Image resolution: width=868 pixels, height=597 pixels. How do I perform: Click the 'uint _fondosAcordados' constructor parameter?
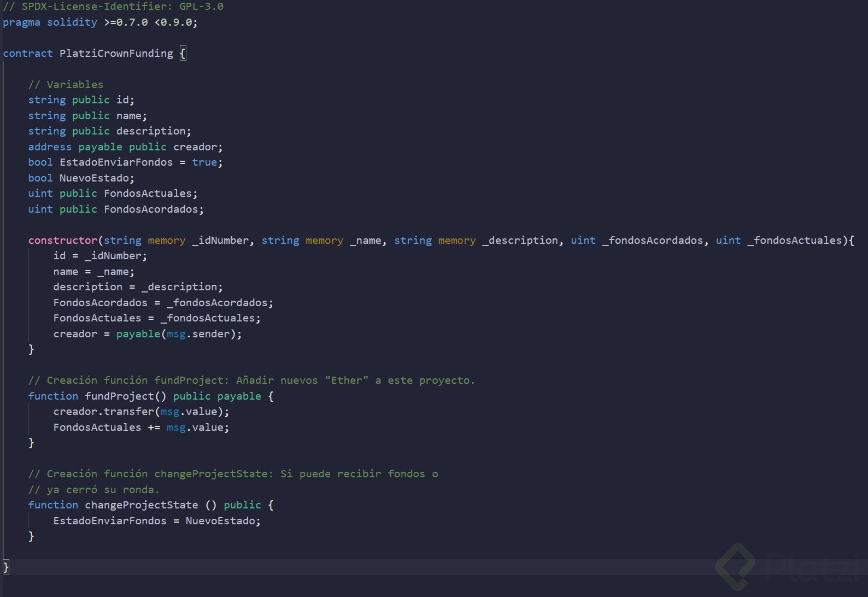pos(637,241)
